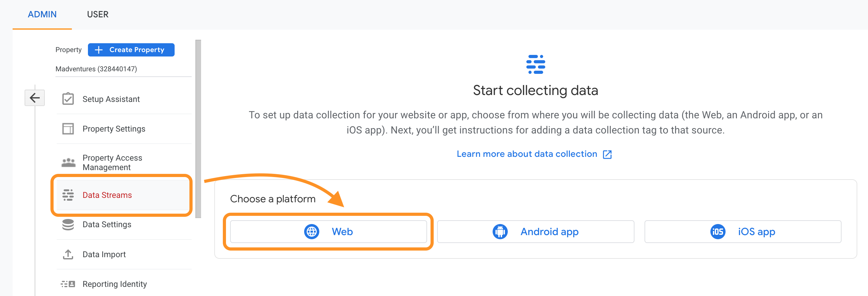
Task: Choose the iOS app platform
Action: [x=743, y=232]
